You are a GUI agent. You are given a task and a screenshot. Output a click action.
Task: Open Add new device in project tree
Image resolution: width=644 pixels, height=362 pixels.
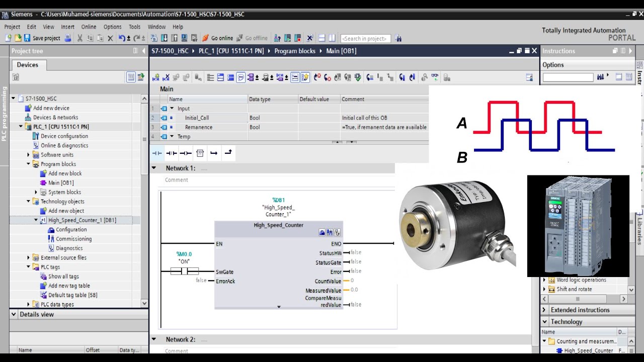(51, 108)
